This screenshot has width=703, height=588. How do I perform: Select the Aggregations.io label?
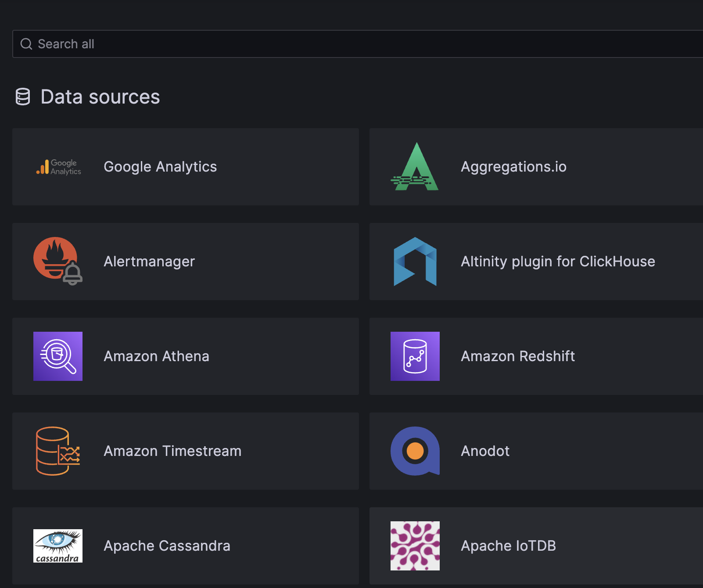point(513,167)
